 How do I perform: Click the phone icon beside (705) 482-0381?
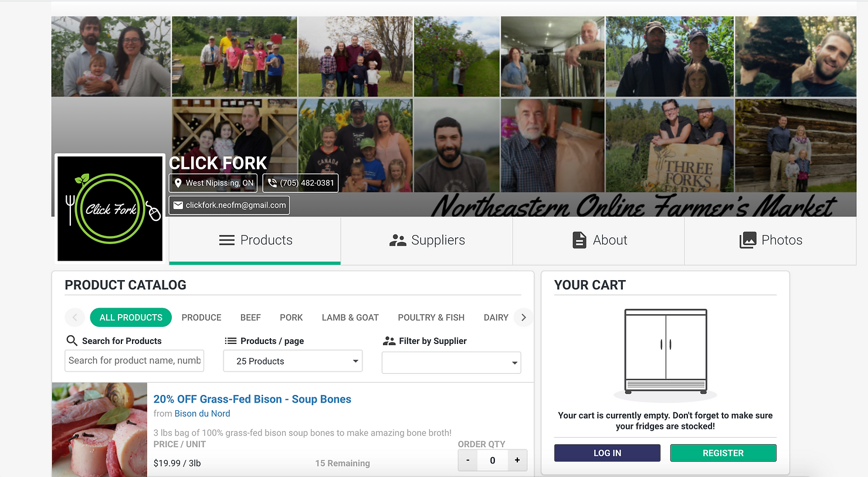[272, 183]
